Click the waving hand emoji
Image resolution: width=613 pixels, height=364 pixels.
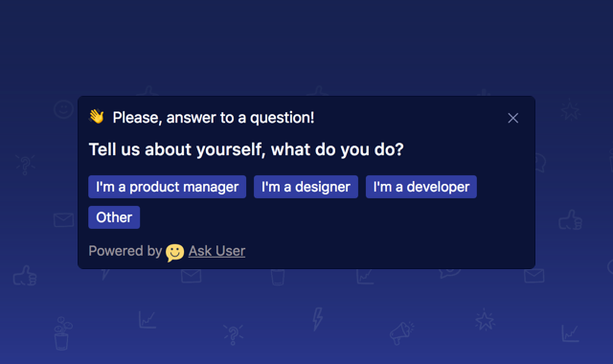pyautogui.click(x=97, y=117)
